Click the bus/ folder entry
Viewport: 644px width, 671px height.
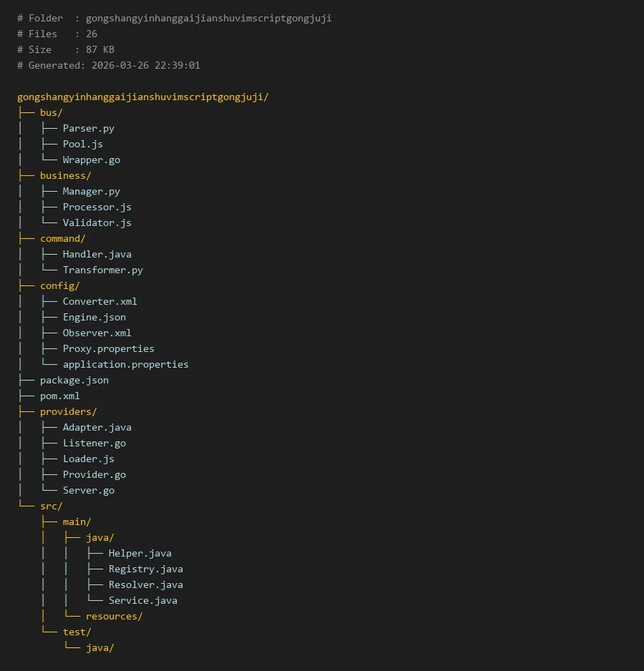(52, 112)
